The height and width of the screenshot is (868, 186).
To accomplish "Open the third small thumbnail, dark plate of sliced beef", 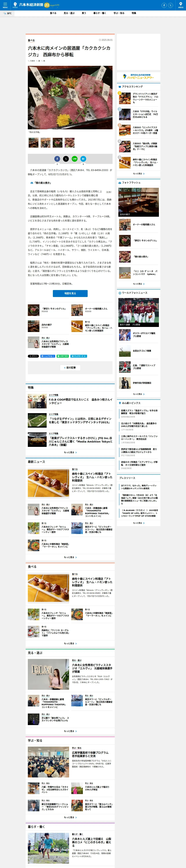I will 58,142.
